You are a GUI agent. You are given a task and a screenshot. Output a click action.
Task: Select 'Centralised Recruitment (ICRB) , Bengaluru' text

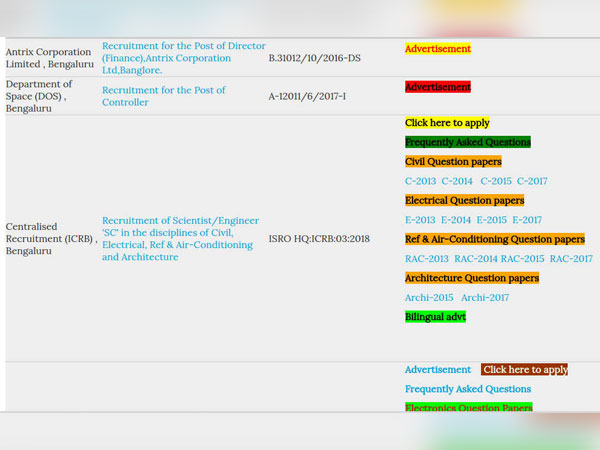[51, 238]
